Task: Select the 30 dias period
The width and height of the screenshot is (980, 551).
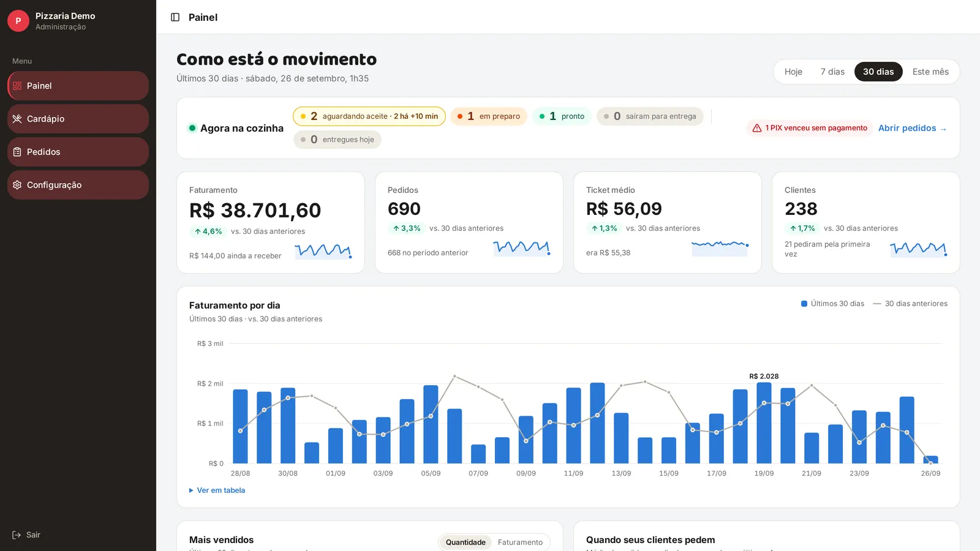Action: (878, 72)
